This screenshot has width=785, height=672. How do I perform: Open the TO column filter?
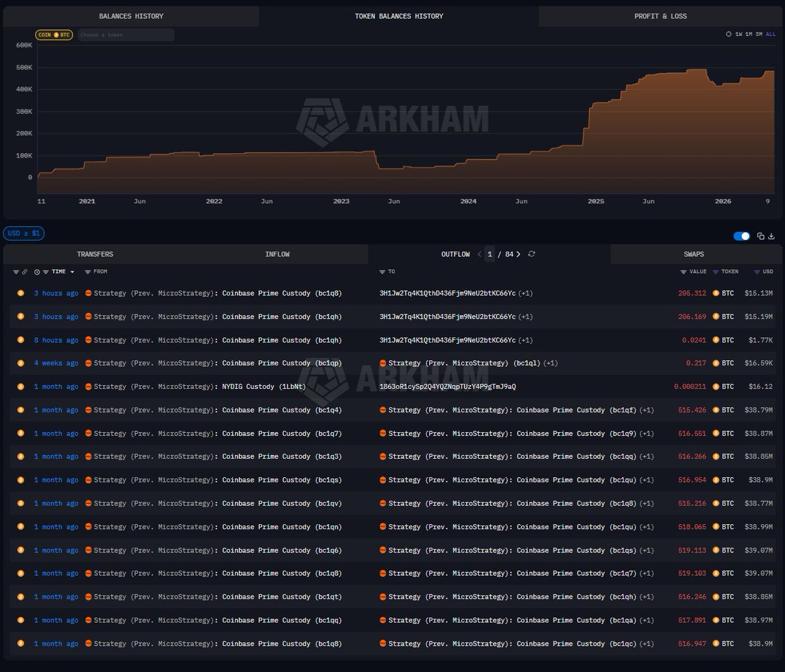[x=382, y=272]
